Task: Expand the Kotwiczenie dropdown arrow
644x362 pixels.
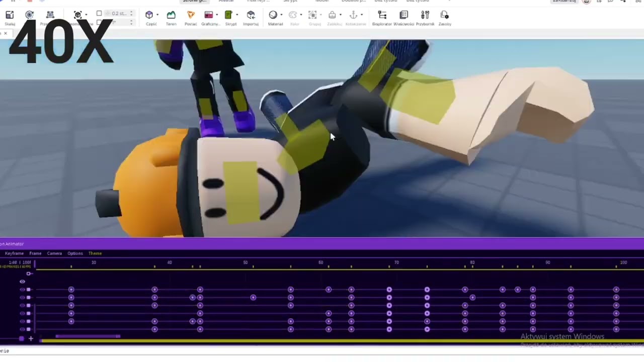Action: pos(361,15)
